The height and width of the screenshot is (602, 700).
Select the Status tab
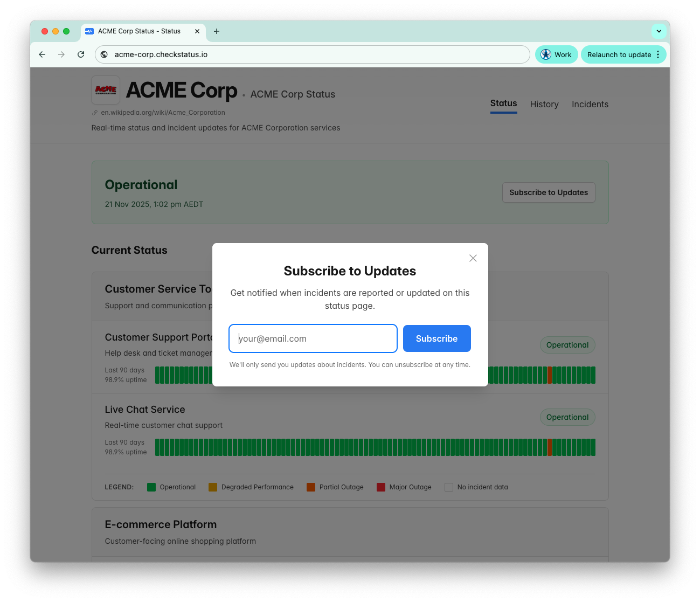coord(503,103)
